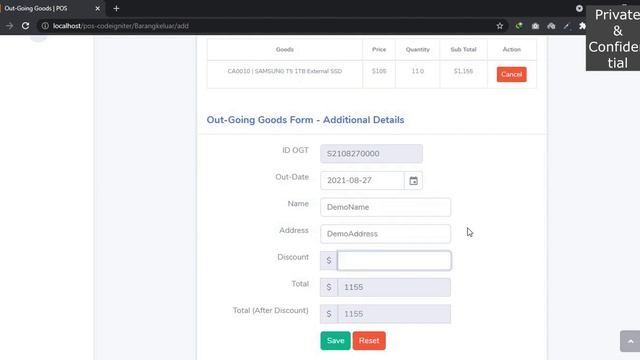Bookmark this page with the star icon
Image resolution: width=640 pixels, height=360 pixels.
[500, 26]
